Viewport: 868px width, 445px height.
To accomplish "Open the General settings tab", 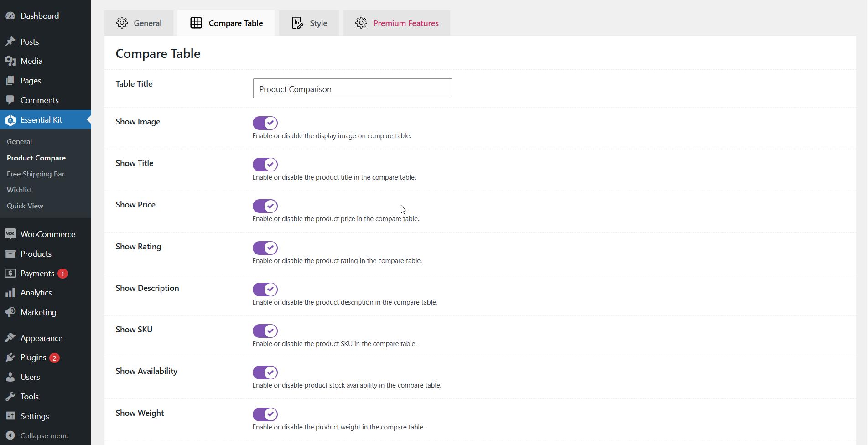I will [139, 23].
